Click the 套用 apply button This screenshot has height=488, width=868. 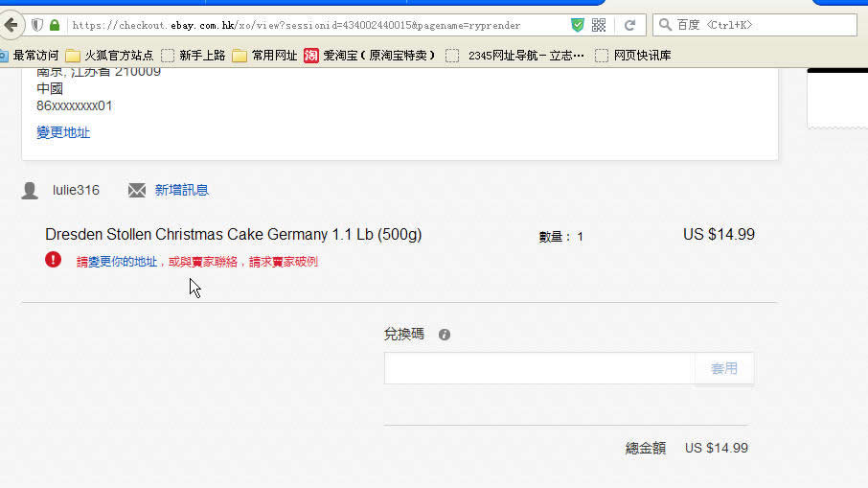point(724,368)
